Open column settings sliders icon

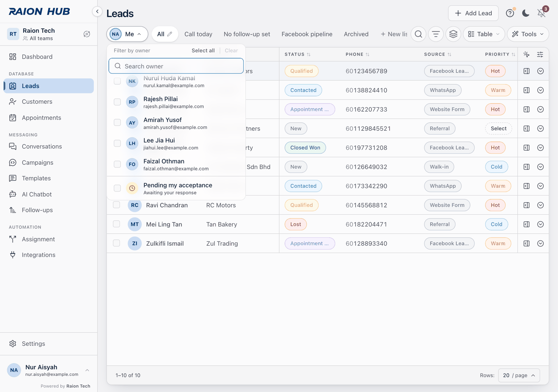click(540, 54)
